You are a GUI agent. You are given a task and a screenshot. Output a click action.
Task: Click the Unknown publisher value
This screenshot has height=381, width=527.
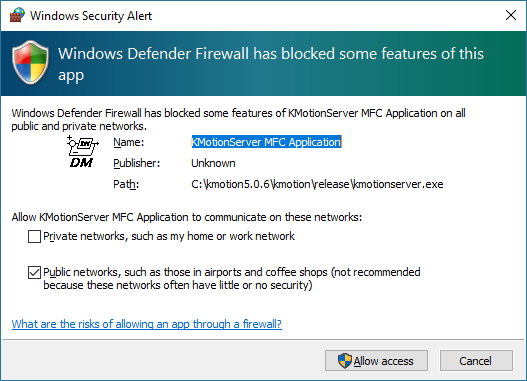(213, 163)
